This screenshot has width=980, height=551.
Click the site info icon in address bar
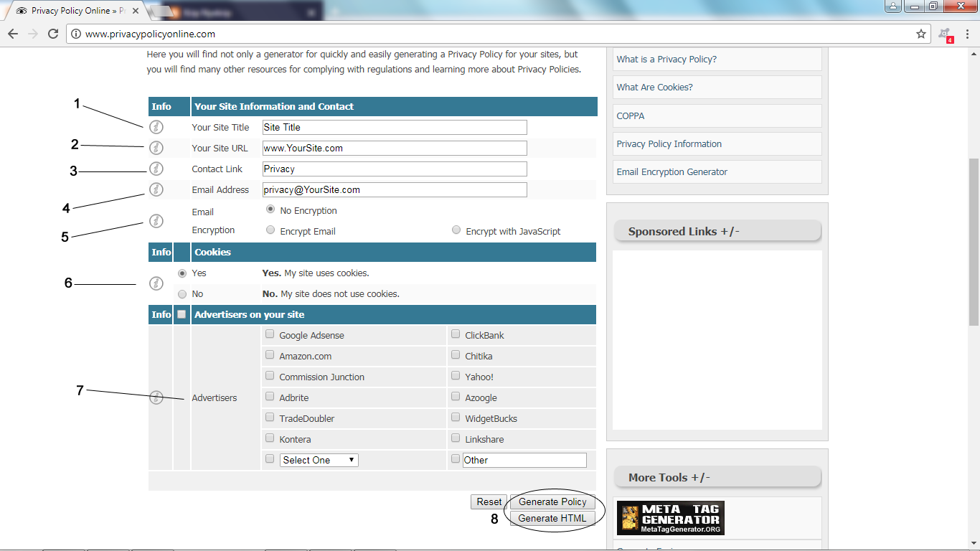click(x=76, y=34)
